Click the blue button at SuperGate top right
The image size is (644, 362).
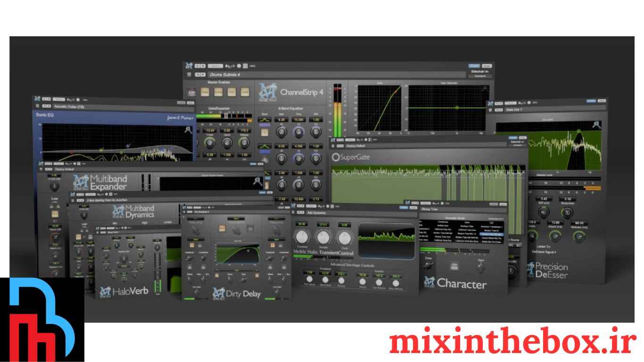click(x=514, y=139)
